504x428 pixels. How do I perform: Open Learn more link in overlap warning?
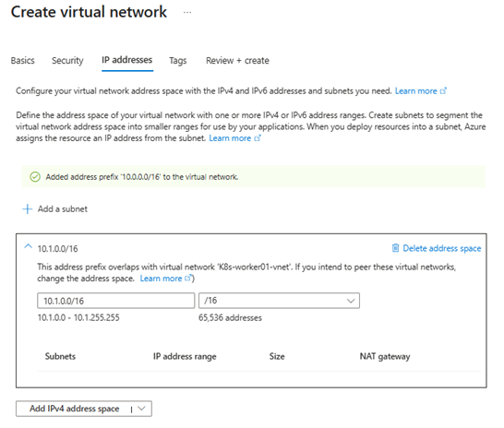(x=161, y=279)
